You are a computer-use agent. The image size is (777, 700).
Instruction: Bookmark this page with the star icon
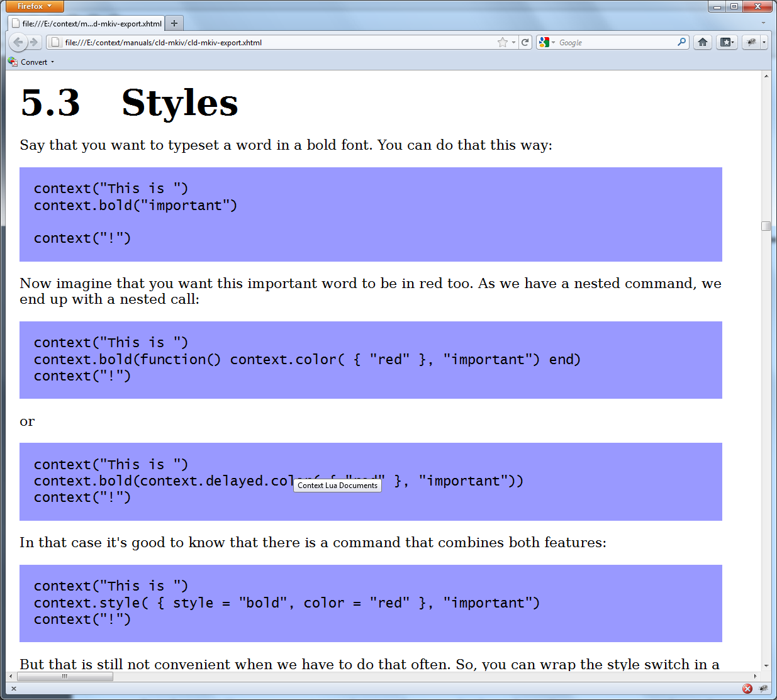click(502, 42)
